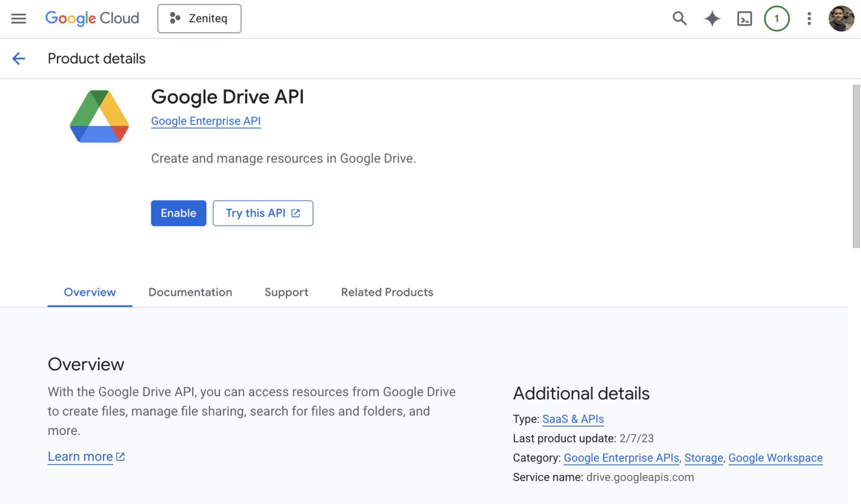This screenshot has height=504, width=861.
Task: Open the Google Workspace category link
Action: (x=775, y=458)
